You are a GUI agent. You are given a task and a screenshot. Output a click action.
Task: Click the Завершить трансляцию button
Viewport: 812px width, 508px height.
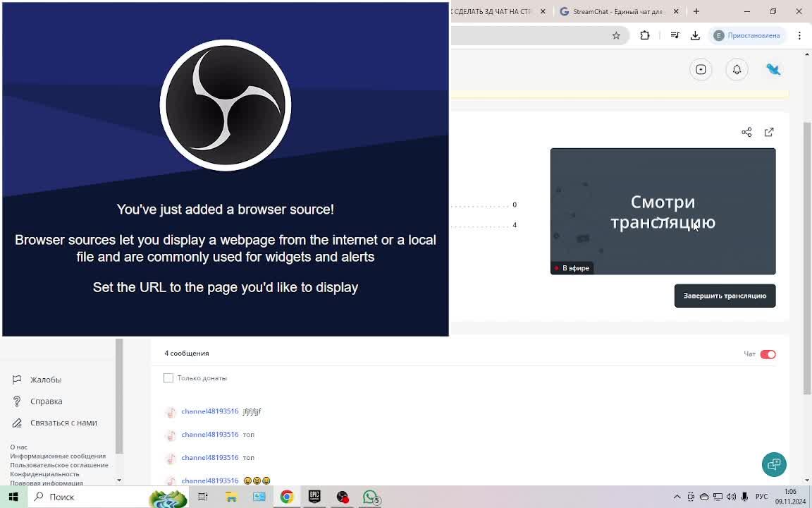[725, 296]
